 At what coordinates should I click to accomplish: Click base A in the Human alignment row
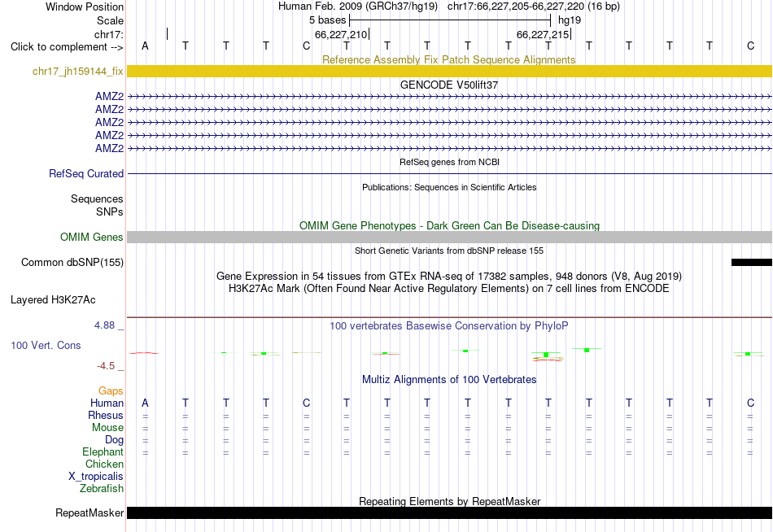click(145, 403)
